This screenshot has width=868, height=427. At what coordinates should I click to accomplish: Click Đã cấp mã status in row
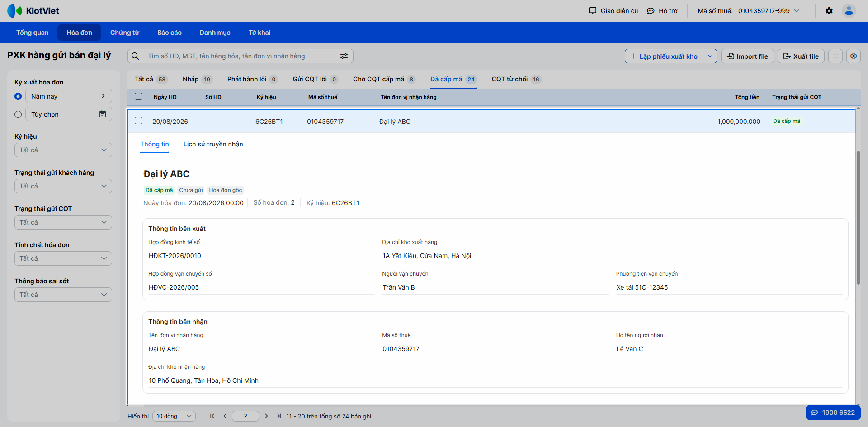click(787, 121)
